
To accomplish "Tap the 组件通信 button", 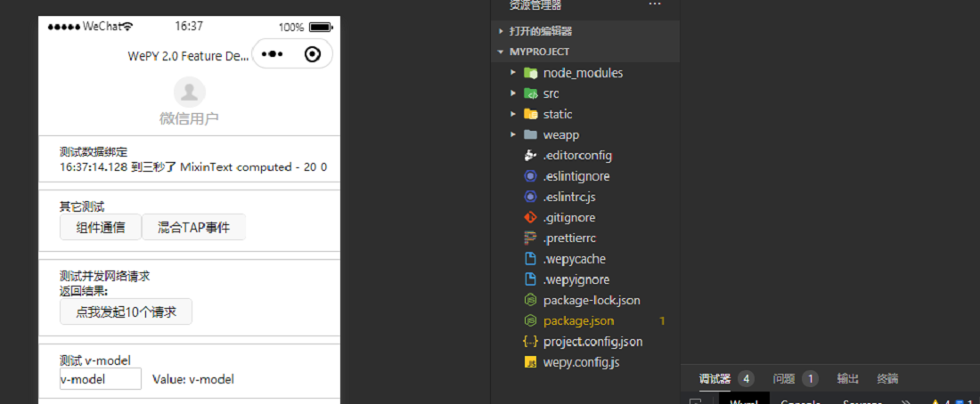I will point(101,227).
